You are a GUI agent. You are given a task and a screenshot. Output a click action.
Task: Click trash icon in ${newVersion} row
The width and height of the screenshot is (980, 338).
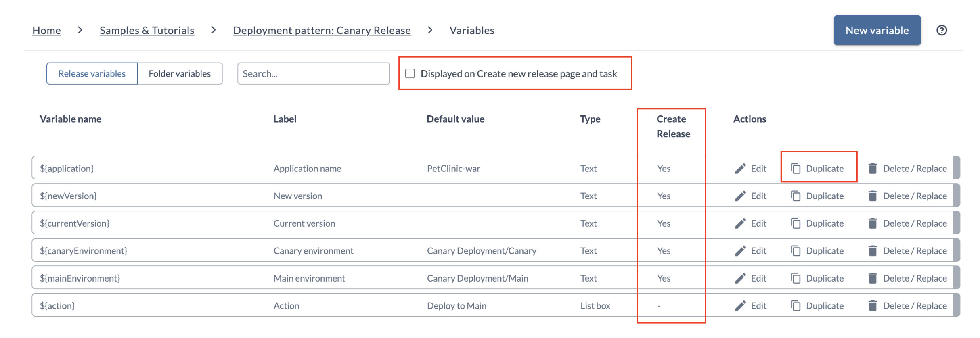[873, 196]
